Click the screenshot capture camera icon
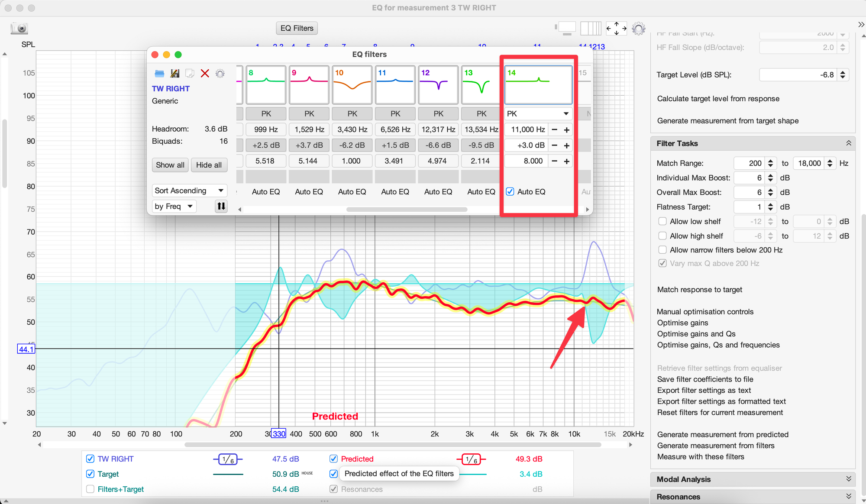Screen dimensions: 866x504 tap(19, 29)
